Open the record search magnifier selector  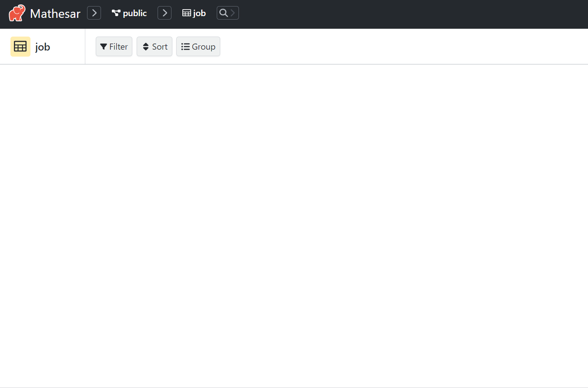pos(228,13)
